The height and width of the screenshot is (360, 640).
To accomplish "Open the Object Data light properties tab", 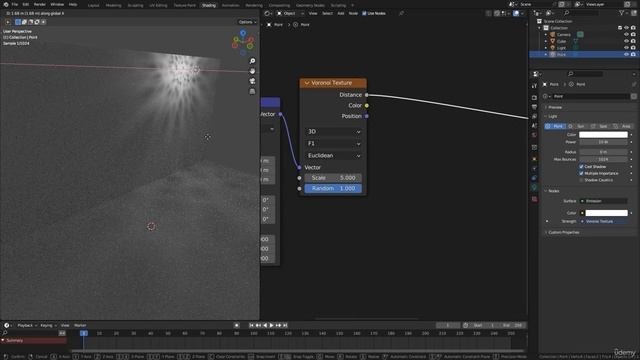I will click(x=534, y=188).
